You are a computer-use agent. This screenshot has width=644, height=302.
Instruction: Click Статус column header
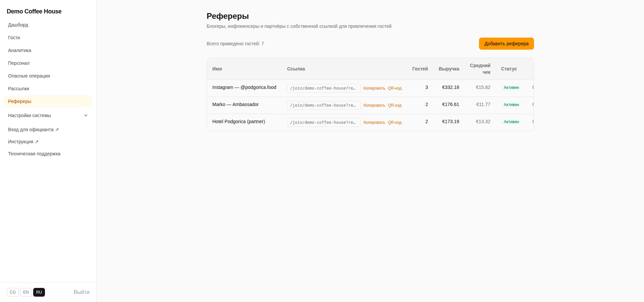click(x=509, y=69)
